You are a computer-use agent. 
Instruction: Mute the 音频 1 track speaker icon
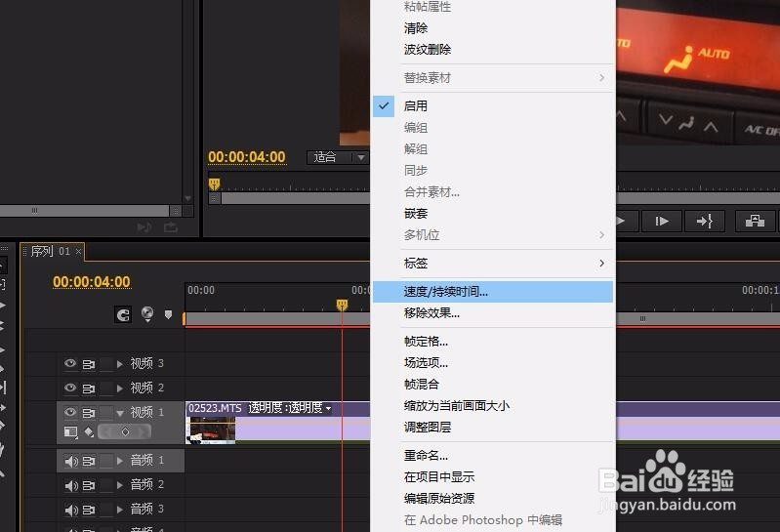(71, 462)
